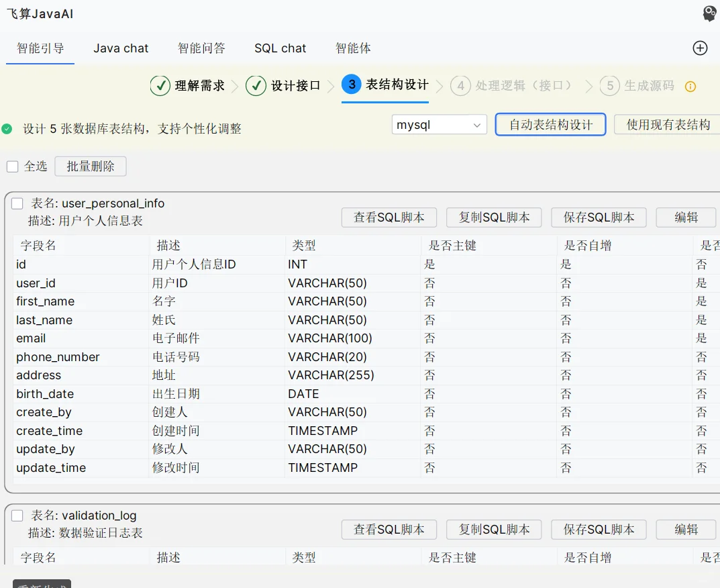
Task: Click the 自动表结构设计 button
Action: [550, 124]
